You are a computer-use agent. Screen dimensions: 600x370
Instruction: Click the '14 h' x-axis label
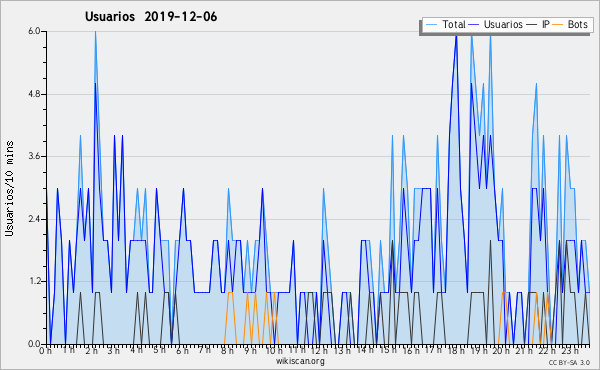(x=365, y=350)
